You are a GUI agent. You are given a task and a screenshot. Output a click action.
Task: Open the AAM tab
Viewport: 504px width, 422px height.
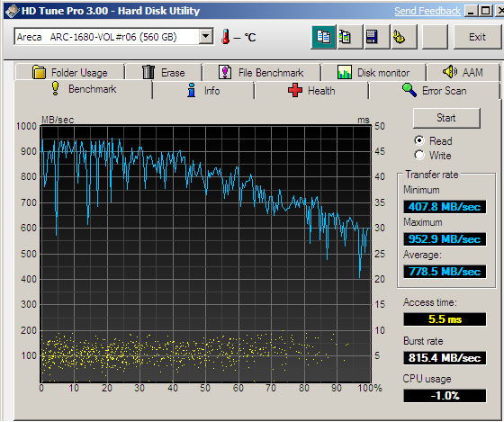click(x=463, y=72)
